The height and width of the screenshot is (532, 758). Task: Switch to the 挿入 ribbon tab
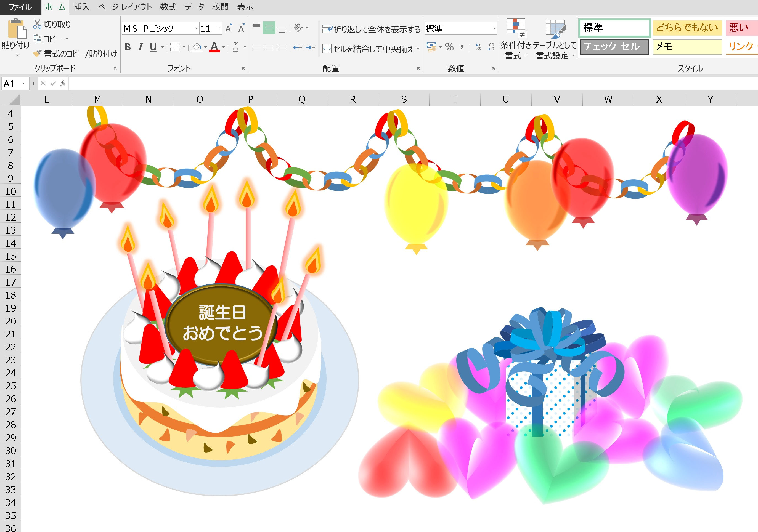[x=81, y=7]
